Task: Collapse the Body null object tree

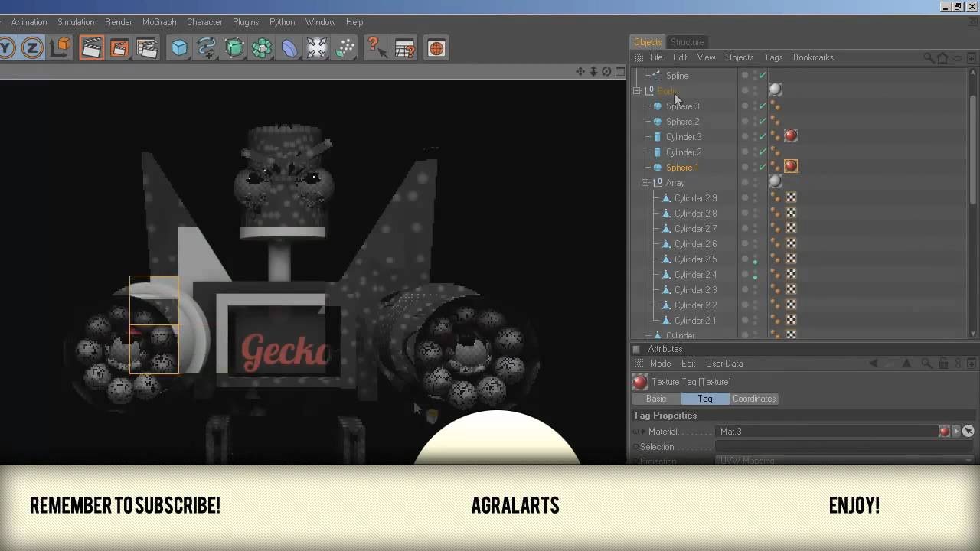Action: (637, 91)
